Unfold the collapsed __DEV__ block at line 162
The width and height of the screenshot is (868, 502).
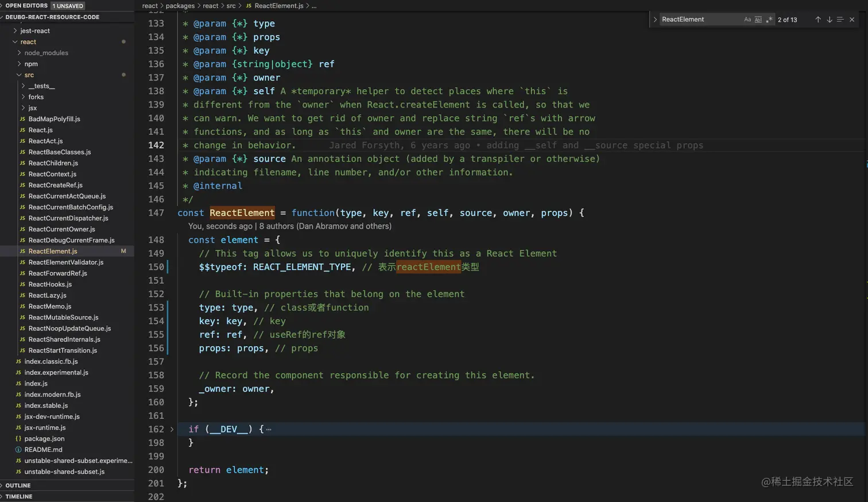click(x=172, y=429)
